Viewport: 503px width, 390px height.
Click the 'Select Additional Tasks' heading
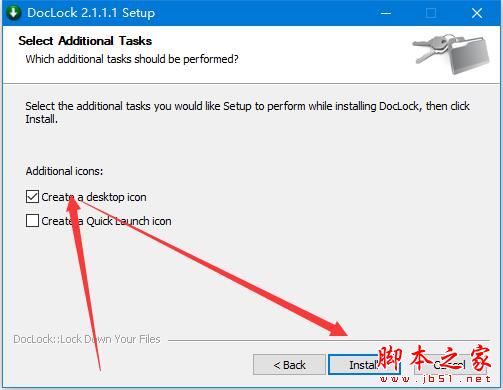point(85,41)
